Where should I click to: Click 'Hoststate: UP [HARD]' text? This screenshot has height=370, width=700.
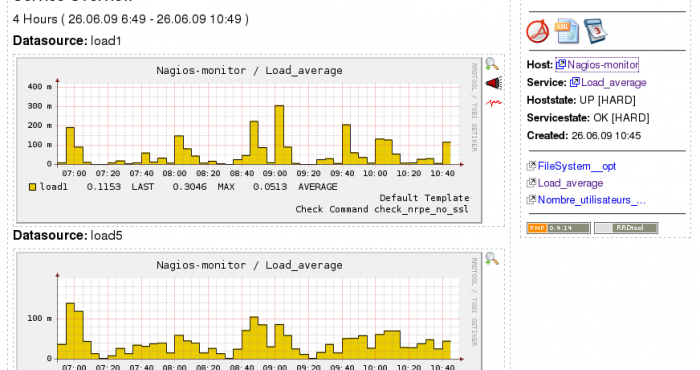pyautogui.click(x=581, y=100)
